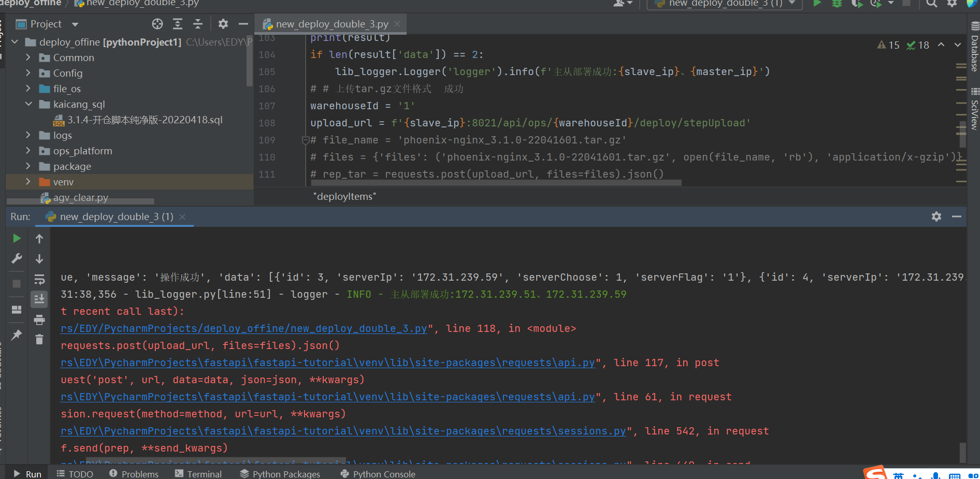
Task: Open run configuration wrench settings
Action: pos(17,258)
